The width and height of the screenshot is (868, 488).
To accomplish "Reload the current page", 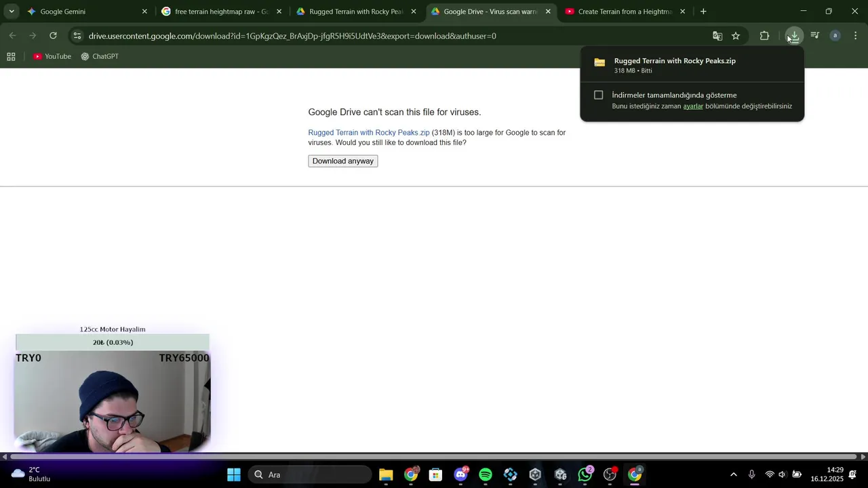I will pyautogui.click(x=53, y=36).
